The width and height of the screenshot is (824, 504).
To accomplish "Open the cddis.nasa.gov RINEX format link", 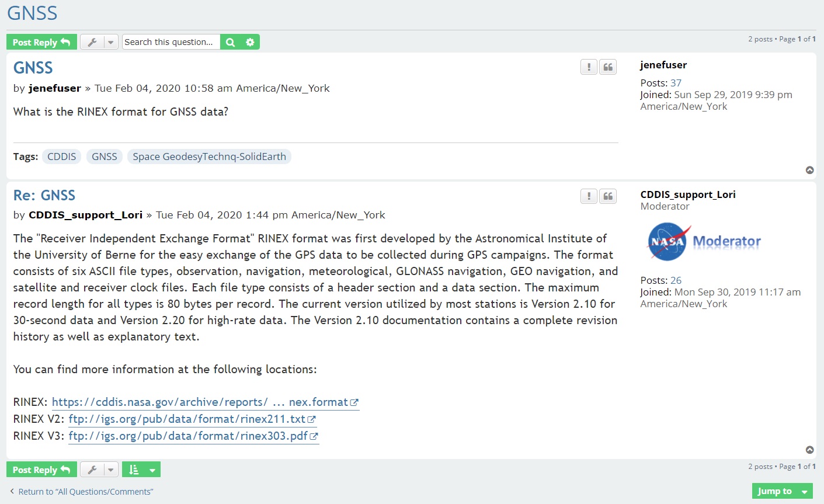I will pyautogui.click(x=205, y=402).
